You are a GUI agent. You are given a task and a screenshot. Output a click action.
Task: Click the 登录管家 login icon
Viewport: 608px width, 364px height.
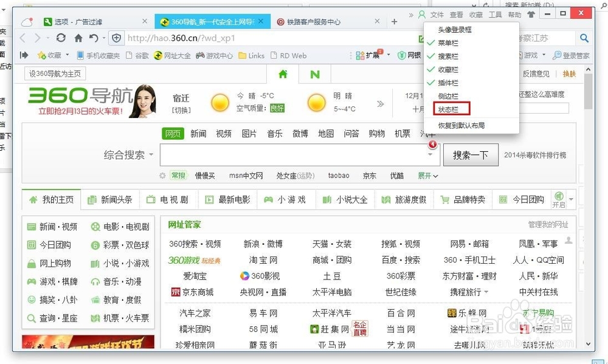[571, 55]
